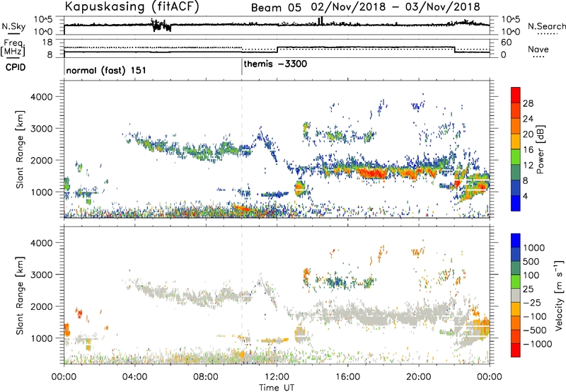566x392 pixels.
Task: Click 'Slant Range [km]' label of power panel
Action: click(x=20, y=149)
